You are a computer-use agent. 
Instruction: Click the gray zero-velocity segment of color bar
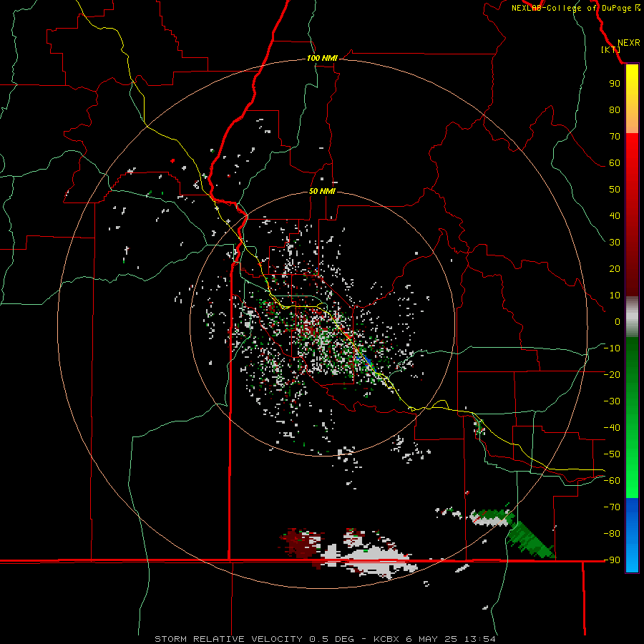632,317
